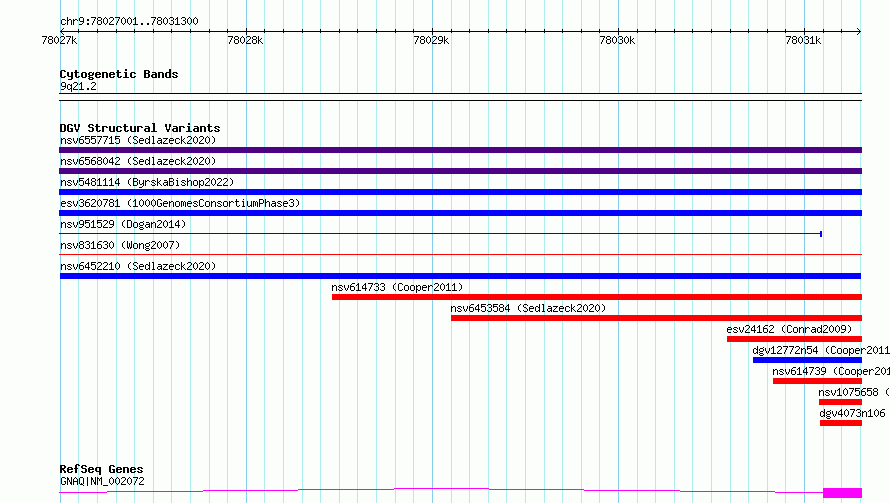
Task: Select the red bar under nsv614733
Action: click(x=597, y=297)
